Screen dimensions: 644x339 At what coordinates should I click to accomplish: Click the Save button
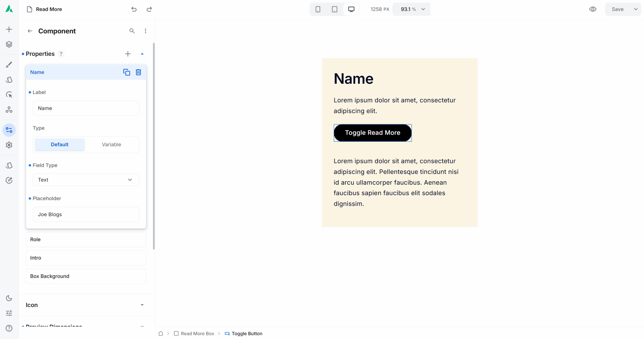click(x=618, y=9)
